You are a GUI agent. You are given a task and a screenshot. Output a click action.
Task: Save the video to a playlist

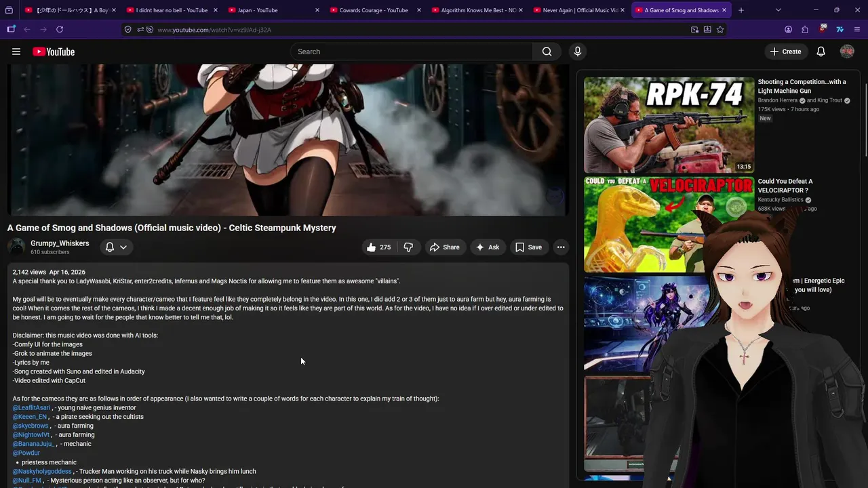[x=528, y=247]
